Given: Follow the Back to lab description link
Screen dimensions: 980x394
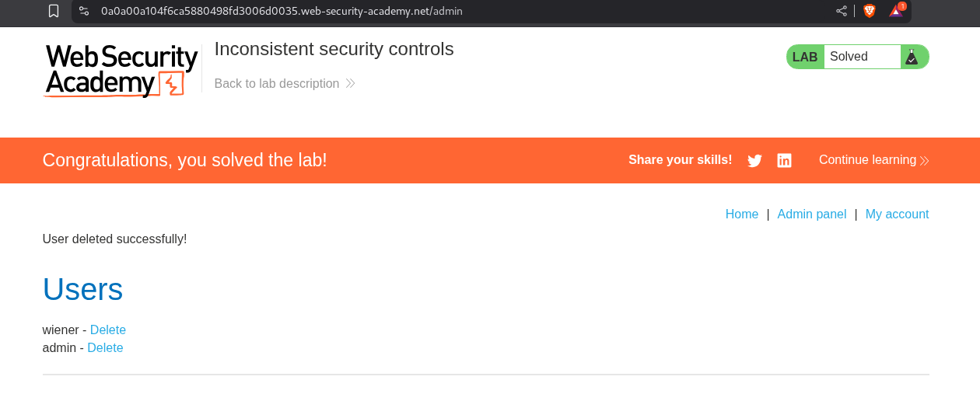Looking at the screenshot, I should click(276, 83).
